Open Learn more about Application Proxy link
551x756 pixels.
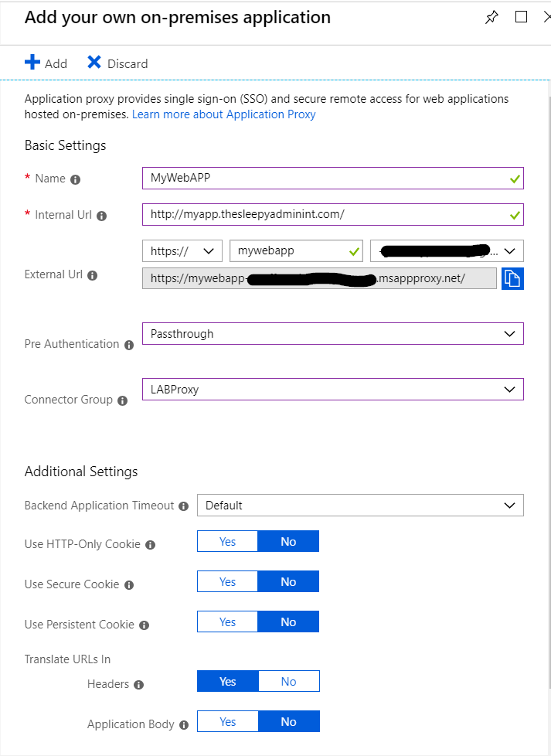point(223,114)
